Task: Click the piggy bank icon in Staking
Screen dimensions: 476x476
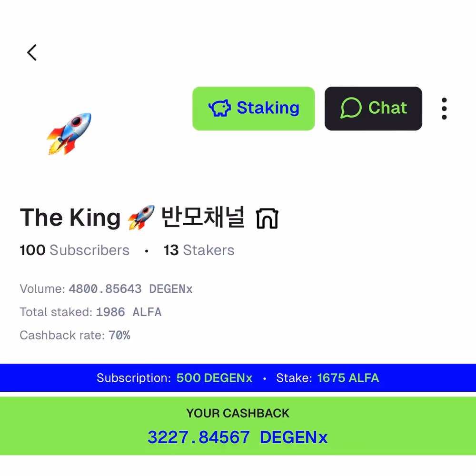Action: coord(219,108)
